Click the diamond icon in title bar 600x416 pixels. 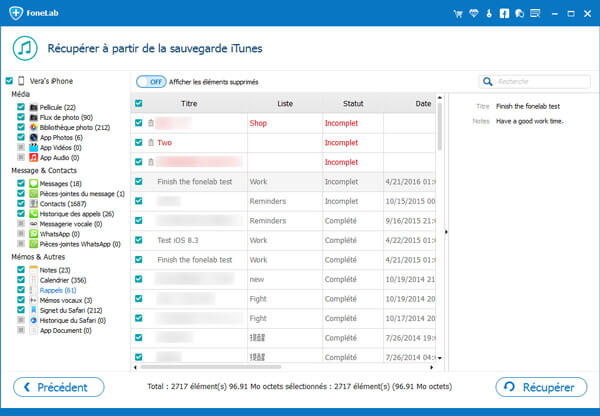click(x=474, y=13)
